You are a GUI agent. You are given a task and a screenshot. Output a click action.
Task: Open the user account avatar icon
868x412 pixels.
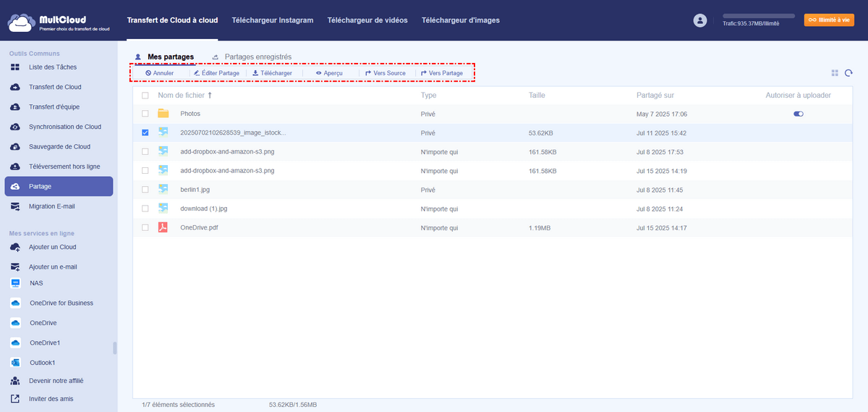[699, 20]
